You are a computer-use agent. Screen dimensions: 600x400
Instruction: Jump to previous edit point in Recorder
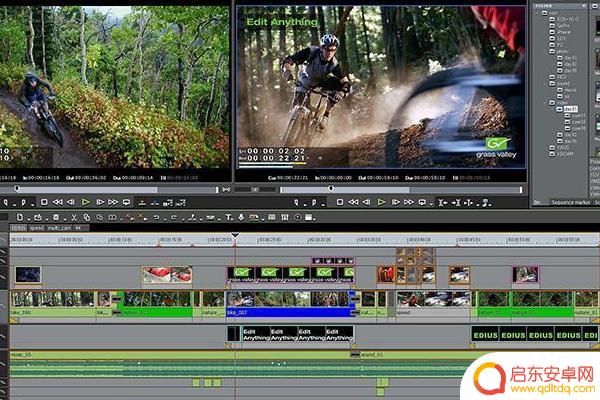point(443,202)
